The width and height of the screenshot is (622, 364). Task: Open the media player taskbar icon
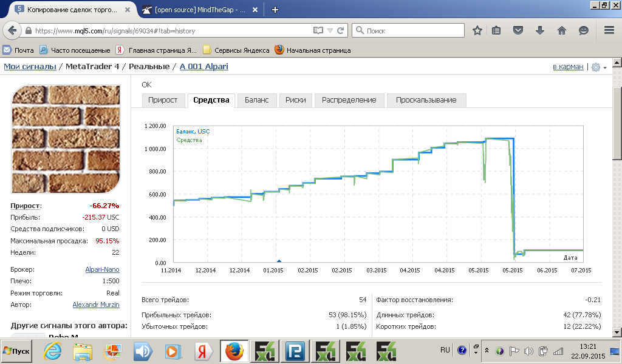(173, 351)
